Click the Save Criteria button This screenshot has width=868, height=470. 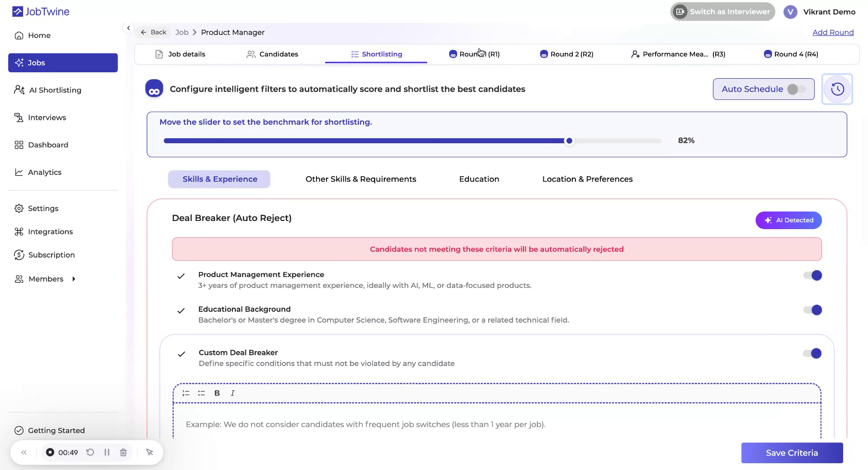(x=792, y=452)
